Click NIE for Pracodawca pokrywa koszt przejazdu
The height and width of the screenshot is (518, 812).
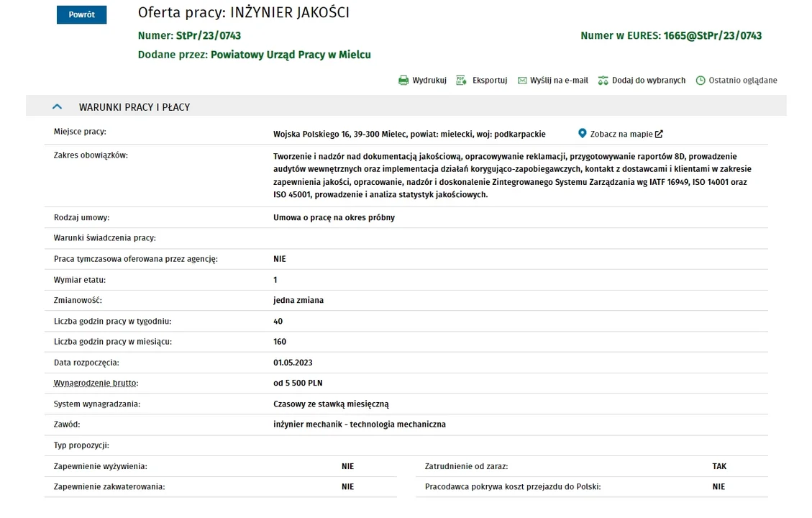719,486
